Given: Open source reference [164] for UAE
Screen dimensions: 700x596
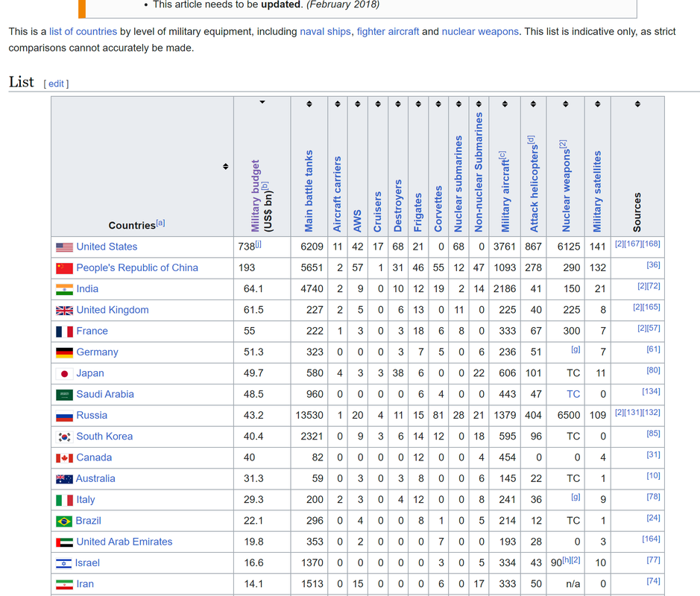Looking at the screenshot, I should pyautogui.click(x=651, y=539).
